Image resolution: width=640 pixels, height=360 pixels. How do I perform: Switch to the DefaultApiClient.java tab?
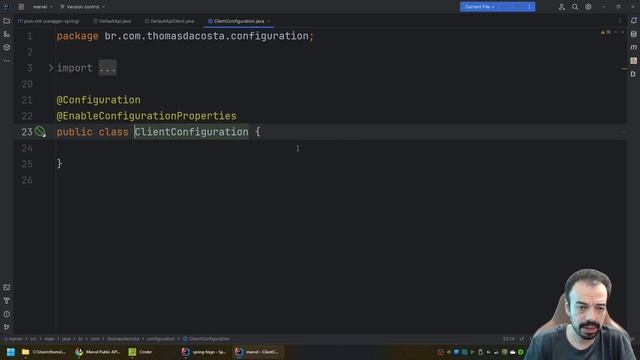pos(169,21)
